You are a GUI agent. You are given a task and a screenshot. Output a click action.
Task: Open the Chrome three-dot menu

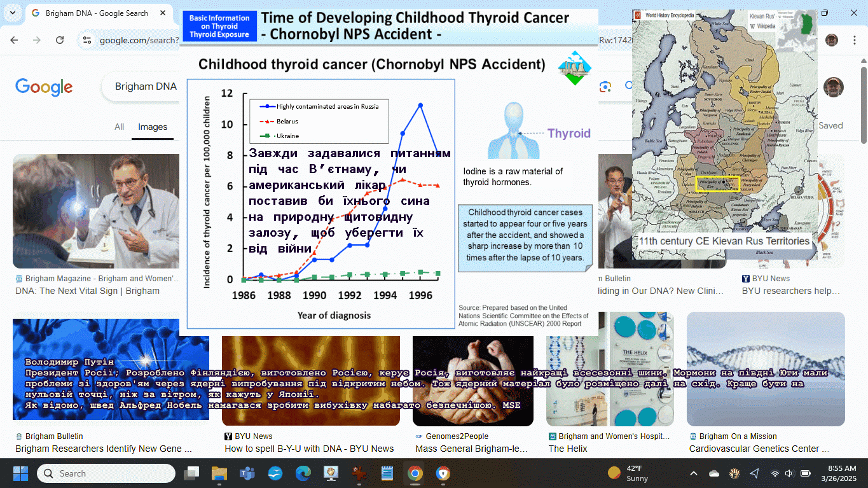pyautogui.click(x=854, y=40)
